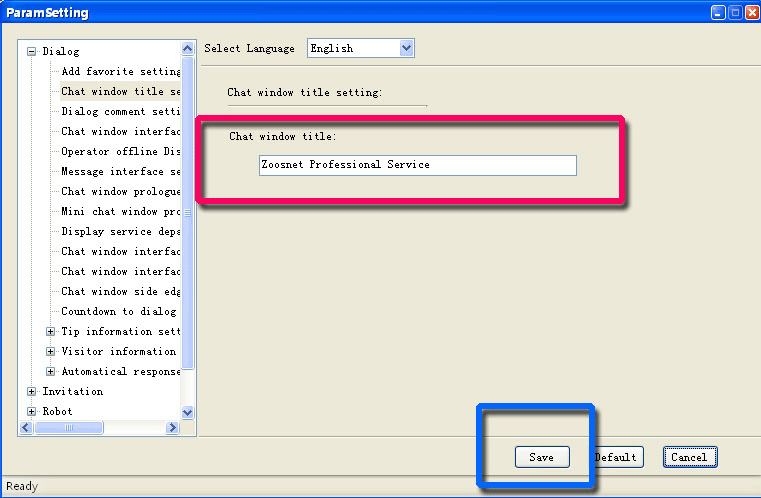Click the Default button
Viewport: 761px width, 498px height.
tap(617, 457)
